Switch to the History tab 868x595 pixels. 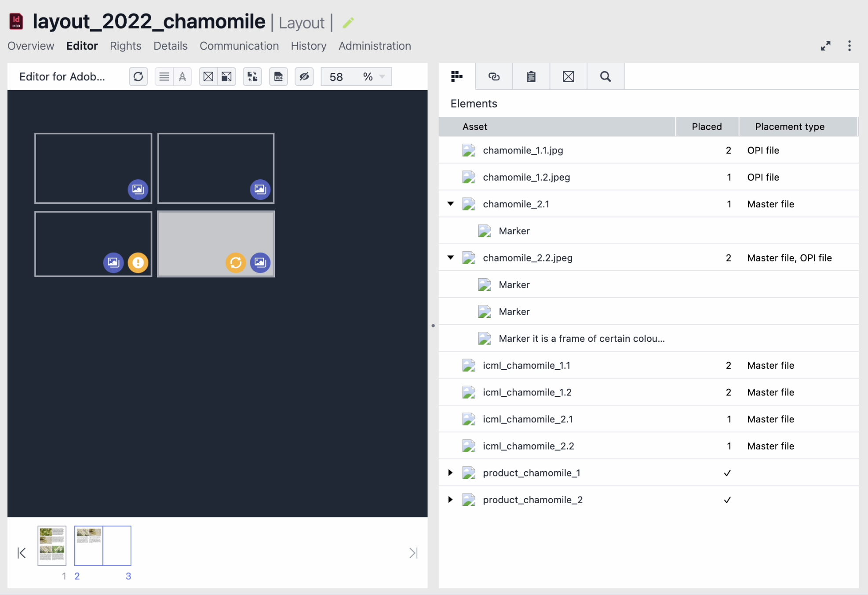pos(308,46)
